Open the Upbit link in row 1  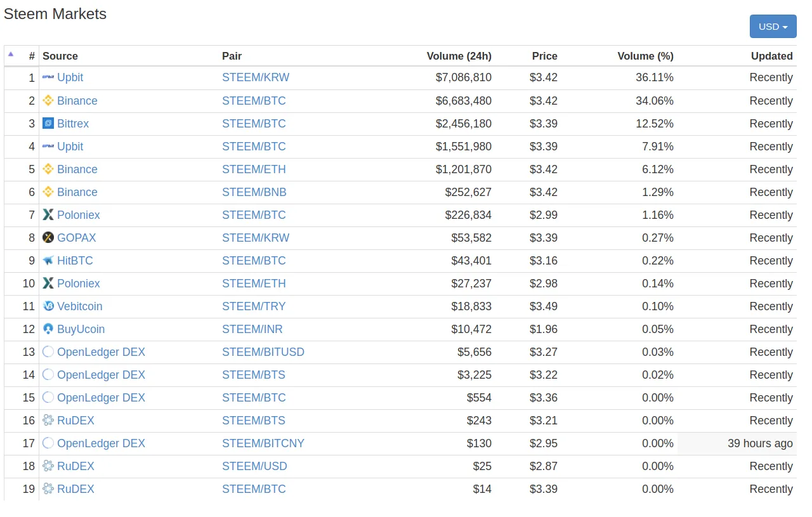tap(70, 77)
